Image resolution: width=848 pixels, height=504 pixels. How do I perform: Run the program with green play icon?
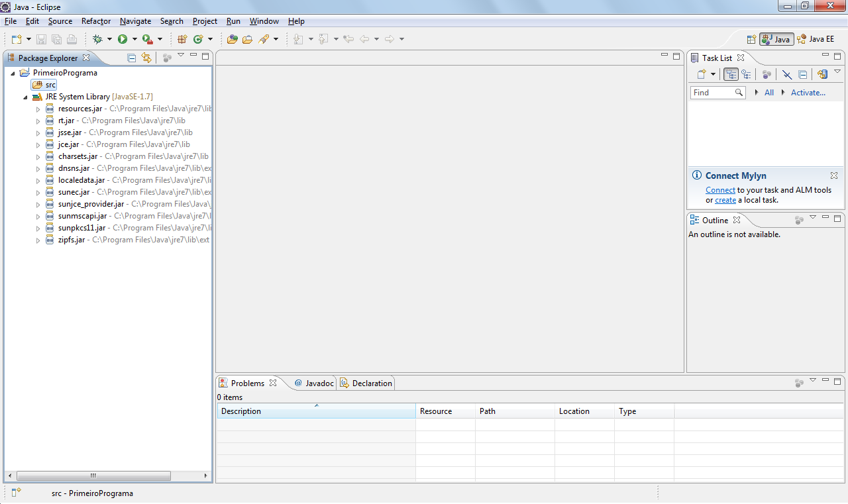(x=123, y=40)
